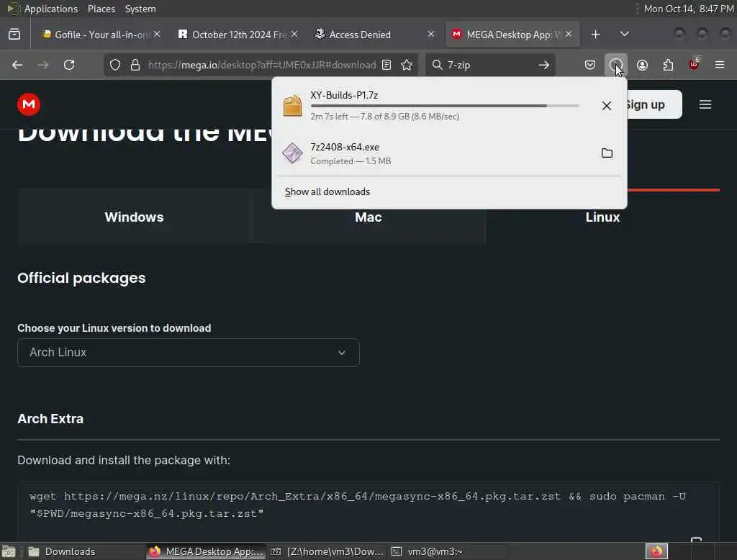
Task: Click the mega.io address bar URL
Action: (x=262, y=65)
